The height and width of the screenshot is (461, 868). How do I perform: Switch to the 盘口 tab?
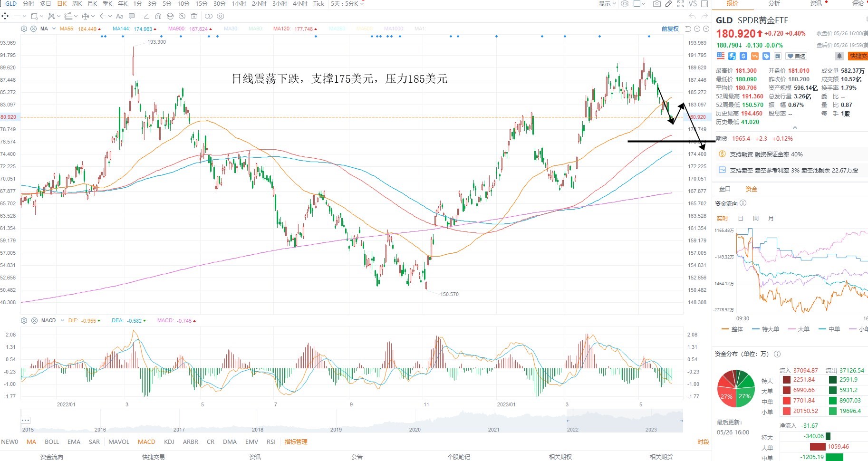pyautogui.click(x=724, y=189)
